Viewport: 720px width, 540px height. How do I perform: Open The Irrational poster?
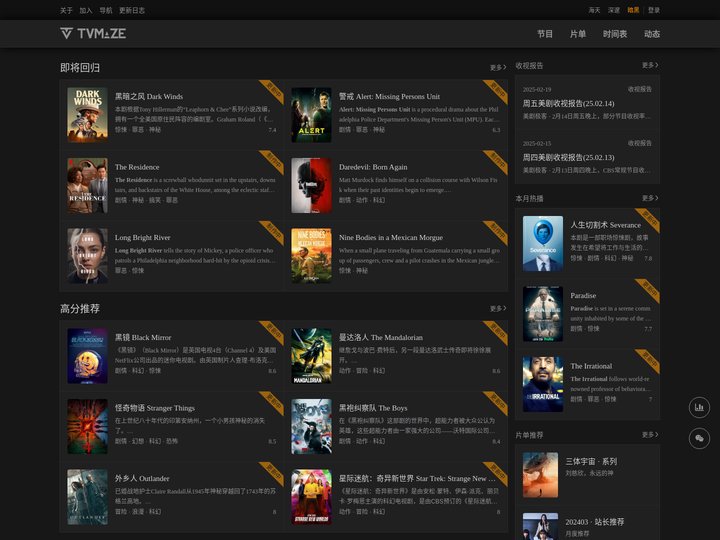pos(543,384)
